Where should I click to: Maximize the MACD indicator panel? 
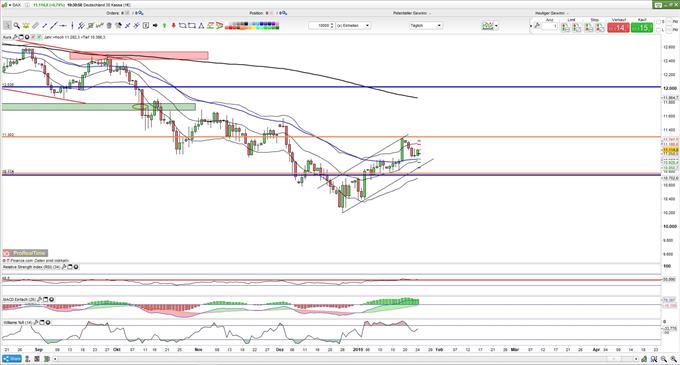pos(46,300)
